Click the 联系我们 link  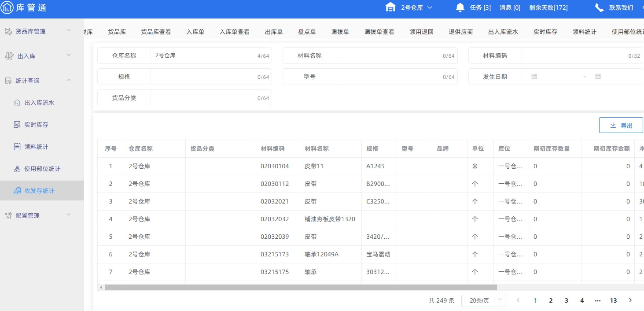[621, 7]
